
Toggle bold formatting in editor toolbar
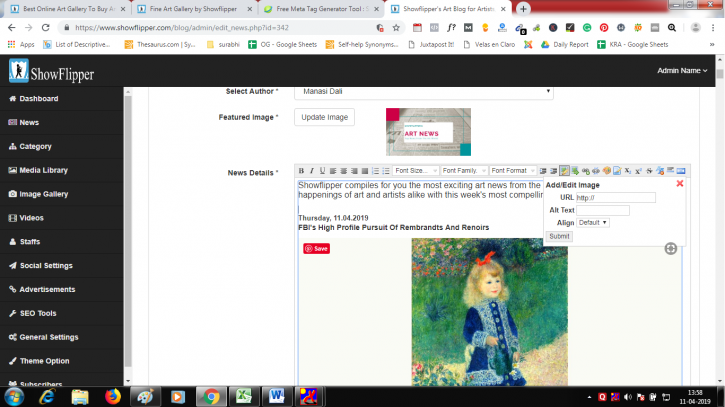[301, 171]
